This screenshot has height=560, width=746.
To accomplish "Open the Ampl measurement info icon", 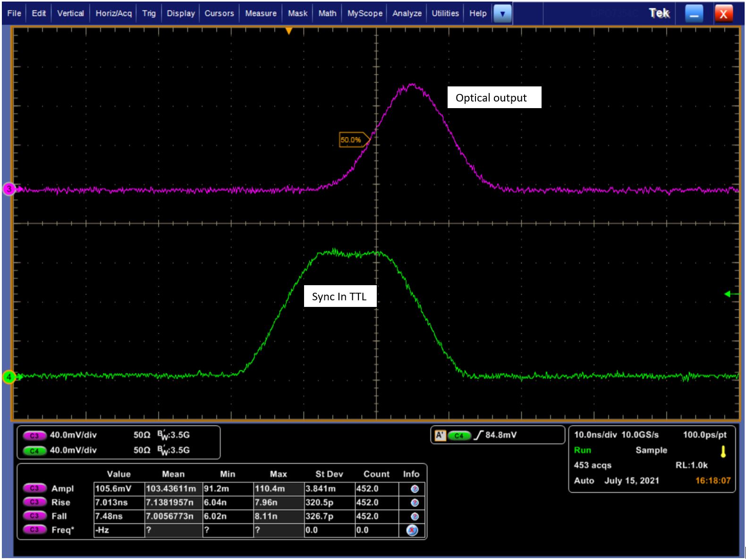I will click(x=415, y=489).
